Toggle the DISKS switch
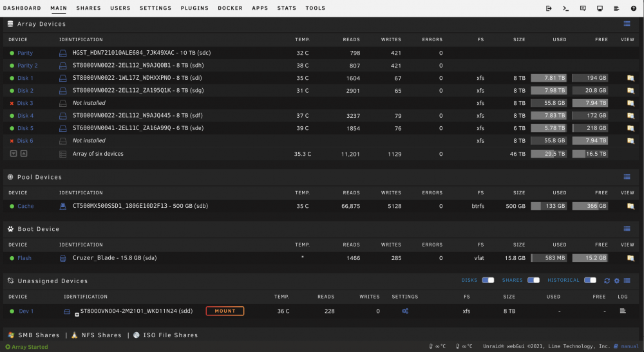The image size is (644, 352). 488,280
